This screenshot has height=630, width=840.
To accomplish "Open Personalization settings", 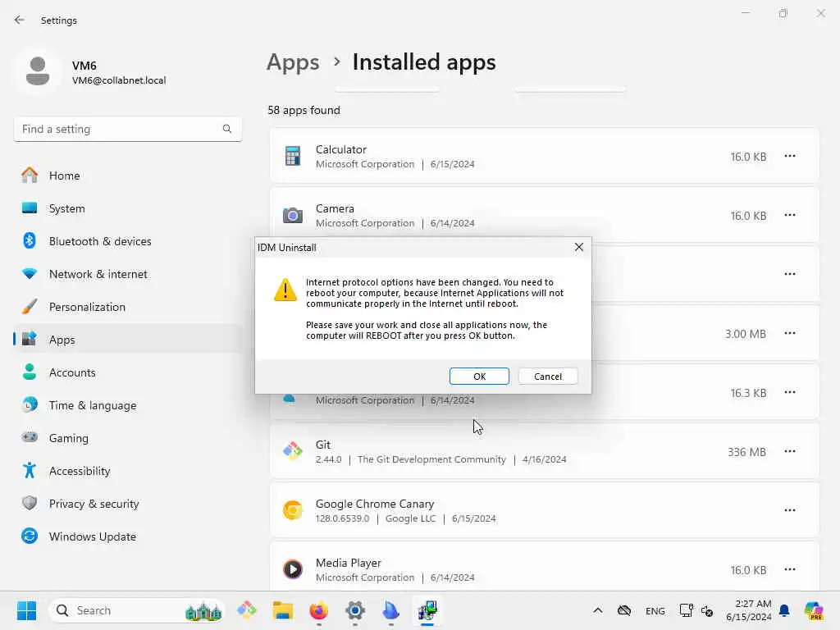I will pyautogui.click(x=127, y=307).
